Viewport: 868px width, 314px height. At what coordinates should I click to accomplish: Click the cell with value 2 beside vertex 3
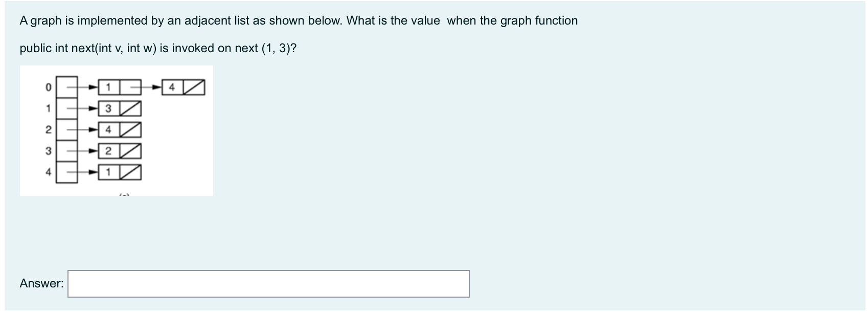tap(108, 150)
